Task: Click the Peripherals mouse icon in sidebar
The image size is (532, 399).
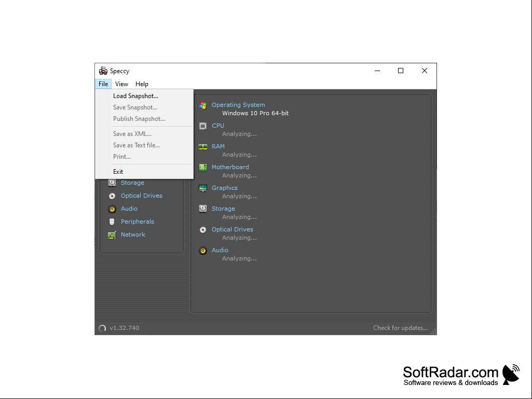Action: pos(112,222)
